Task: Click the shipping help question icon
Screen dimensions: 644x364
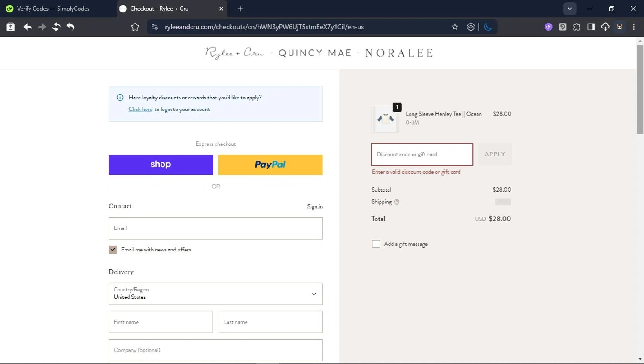Action: [x=397, y=202]
